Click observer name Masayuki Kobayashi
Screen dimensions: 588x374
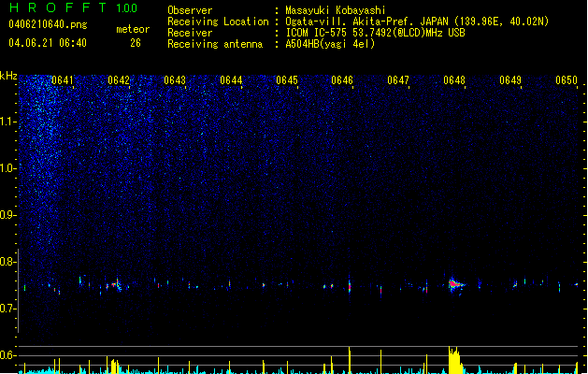click(336, 10)
